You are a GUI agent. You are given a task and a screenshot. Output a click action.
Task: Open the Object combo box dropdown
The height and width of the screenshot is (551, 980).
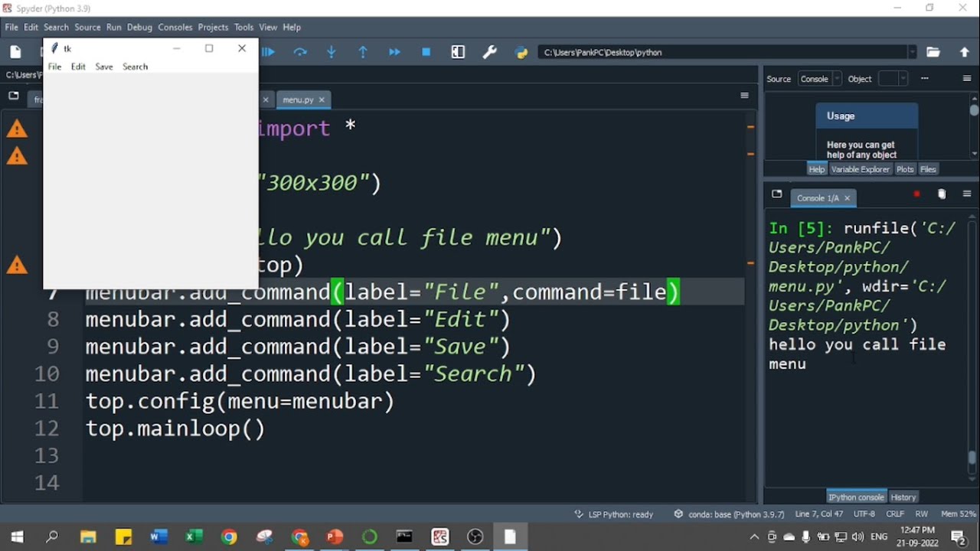903,79
